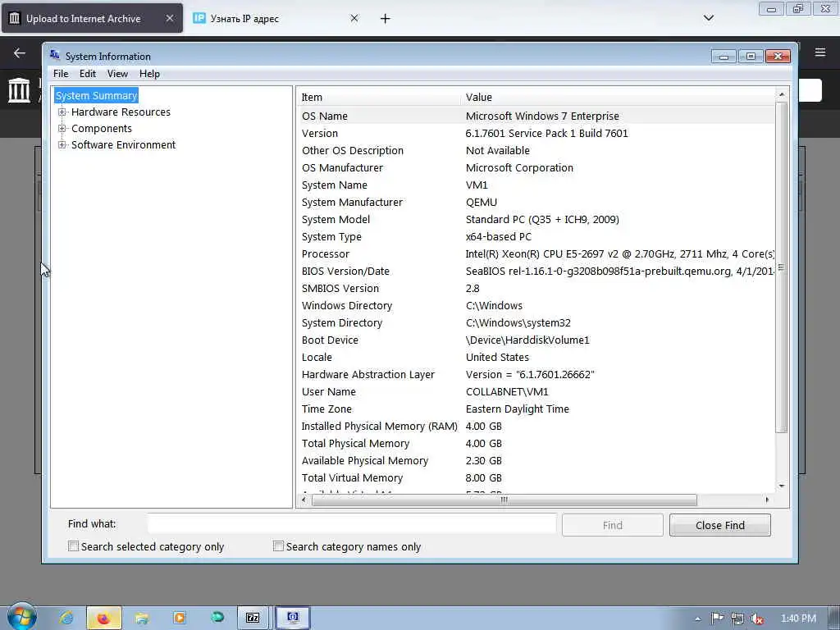This screenshot has width=840, height=630.
Task: Select the Total Virtual Memory row
Action: (536, 478)
